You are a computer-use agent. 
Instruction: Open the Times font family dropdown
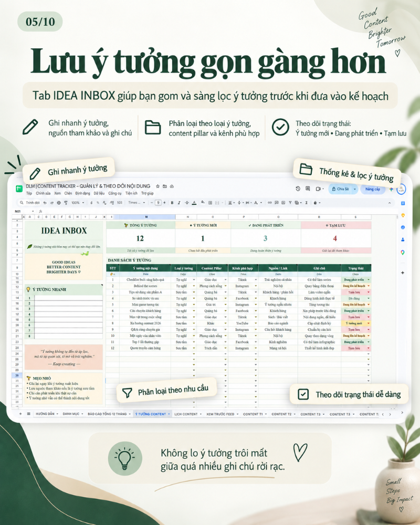(136, 203)
